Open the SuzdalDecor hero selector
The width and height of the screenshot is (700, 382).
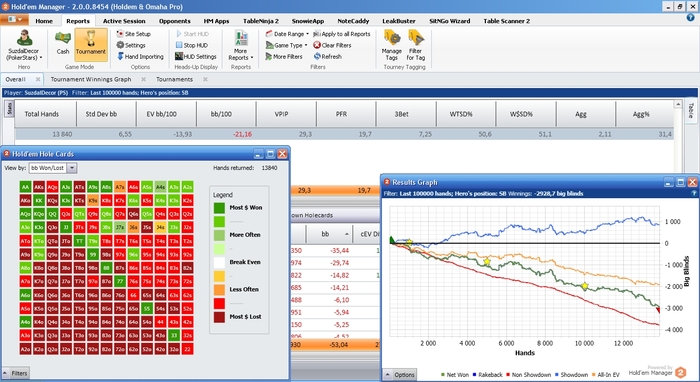[24, 45]
